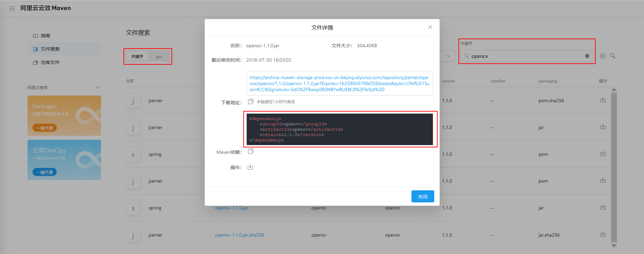
Task: Run search with magnifier icon
Action: [x=613, y=56]
